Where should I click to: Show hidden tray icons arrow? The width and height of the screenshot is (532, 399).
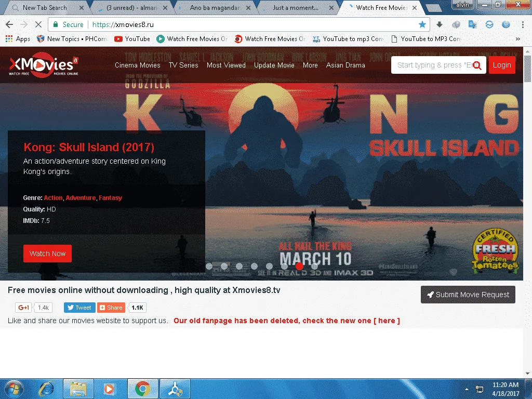(467, 389)
